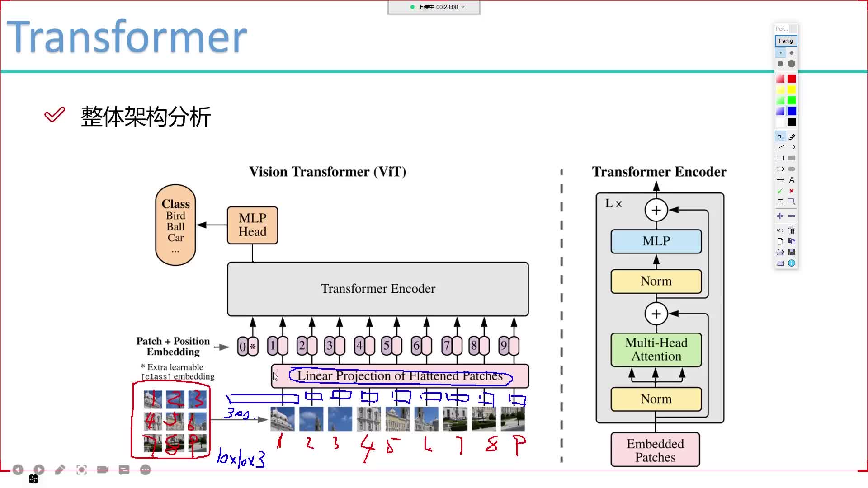
Task: Click the arrow drawing tool icon
Action: point(792,147)
